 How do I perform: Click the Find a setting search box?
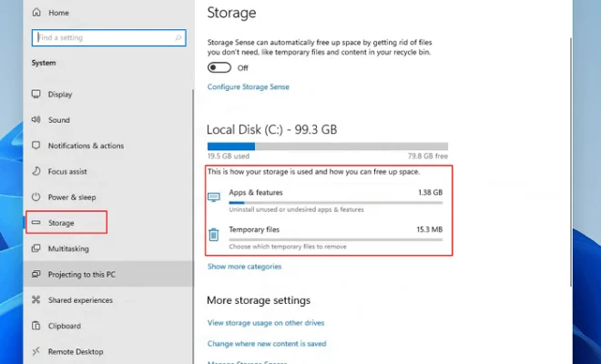(x=109, y=37)
